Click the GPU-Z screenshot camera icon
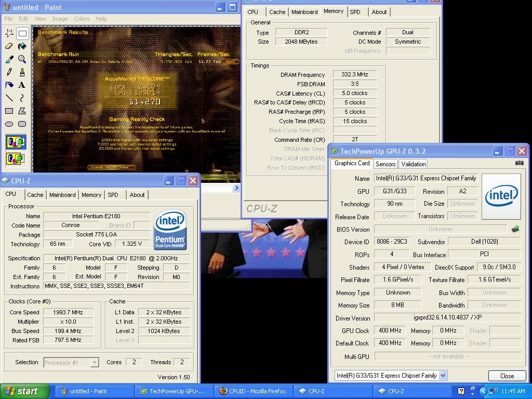The image size is (532, 399). (519, 163)
